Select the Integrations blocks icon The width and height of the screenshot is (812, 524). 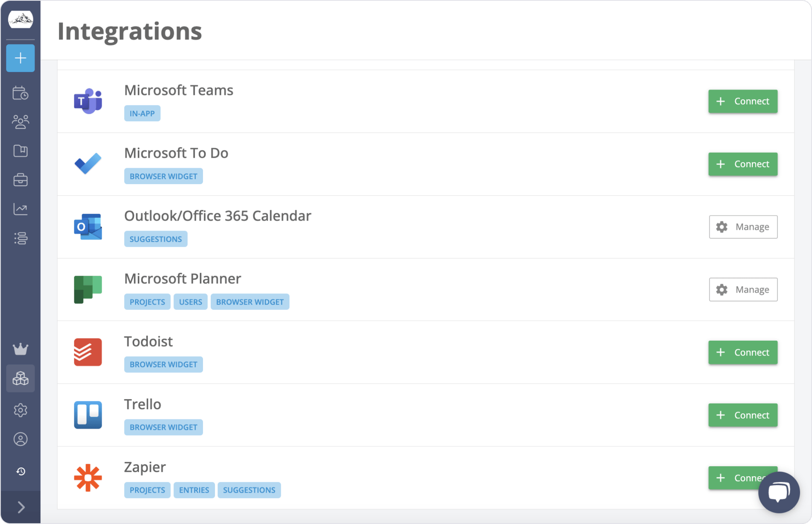20,378
